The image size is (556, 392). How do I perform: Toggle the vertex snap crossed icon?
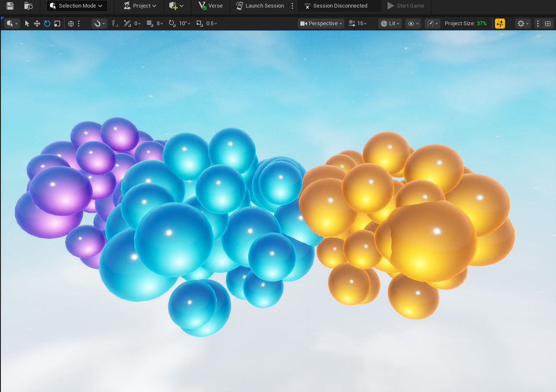pos(127,24)
